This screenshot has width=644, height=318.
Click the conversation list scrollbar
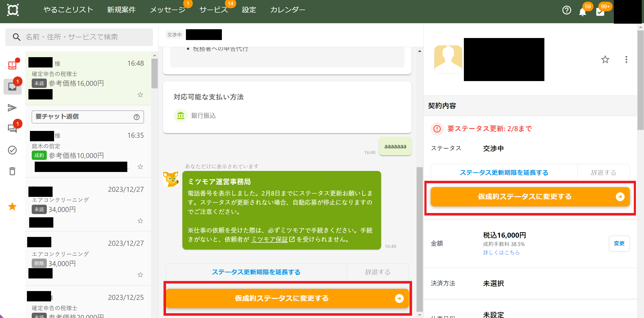154,74
